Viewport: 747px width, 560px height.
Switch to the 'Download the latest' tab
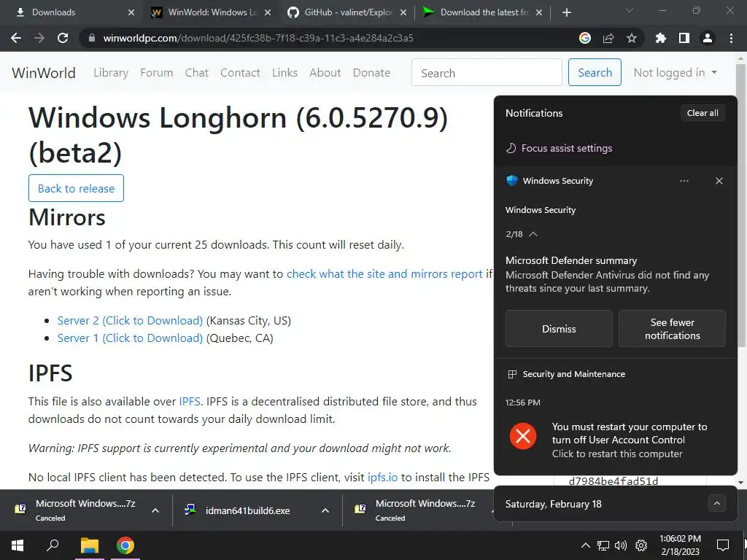[483, 12]
